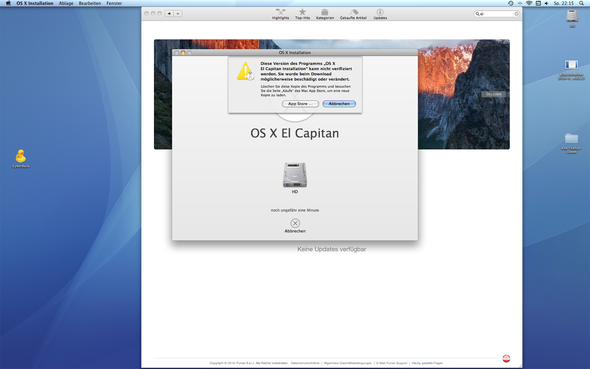Click the clock showing So. 22:15
The image size is (590, 369).
tap(563, 3)
